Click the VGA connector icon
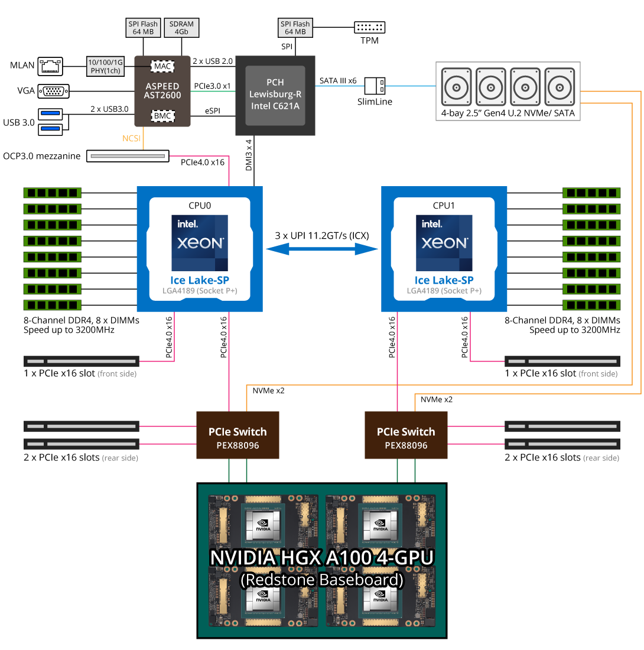 [53, 91]
